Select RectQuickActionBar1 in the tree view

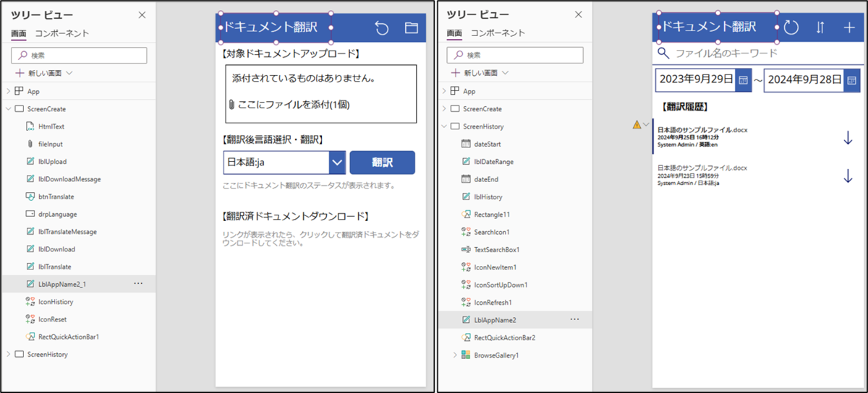click(x=68, y=337)
